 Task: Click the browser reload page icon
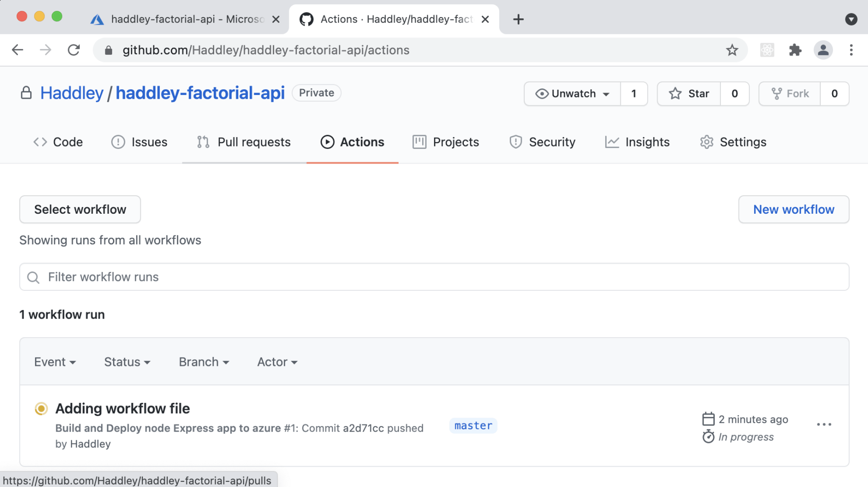(74, 50)
